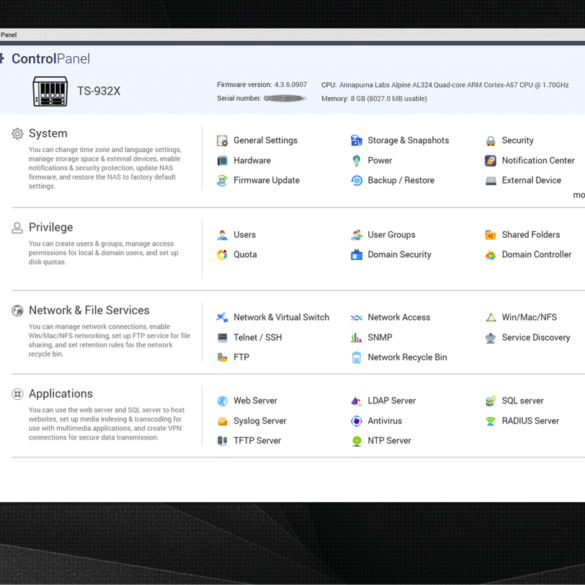Open the Domain Security icon
Image resolution: width=585 pixels, height=585 pixels.
tap(357, 255)
